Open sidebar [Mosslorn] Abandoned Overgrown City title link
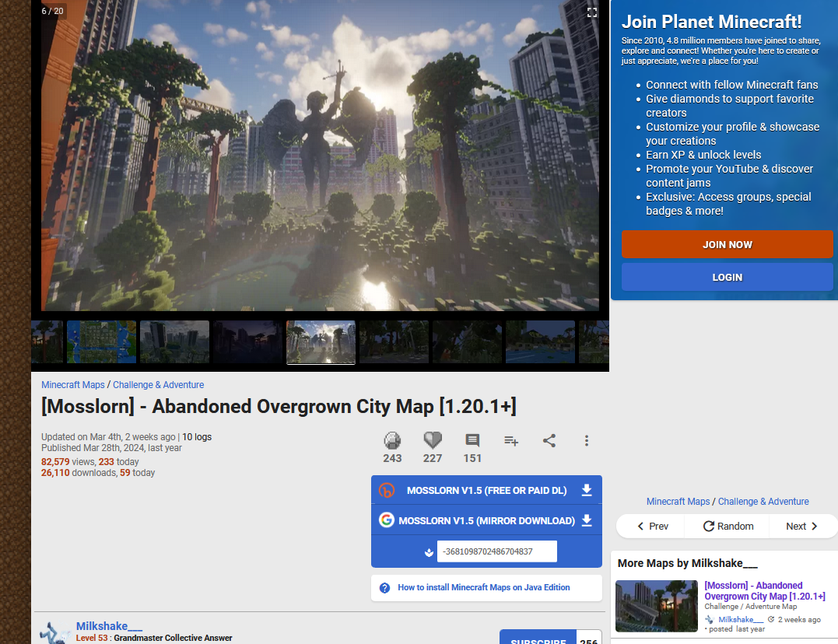The image size is (838, 644). [764, 591]
